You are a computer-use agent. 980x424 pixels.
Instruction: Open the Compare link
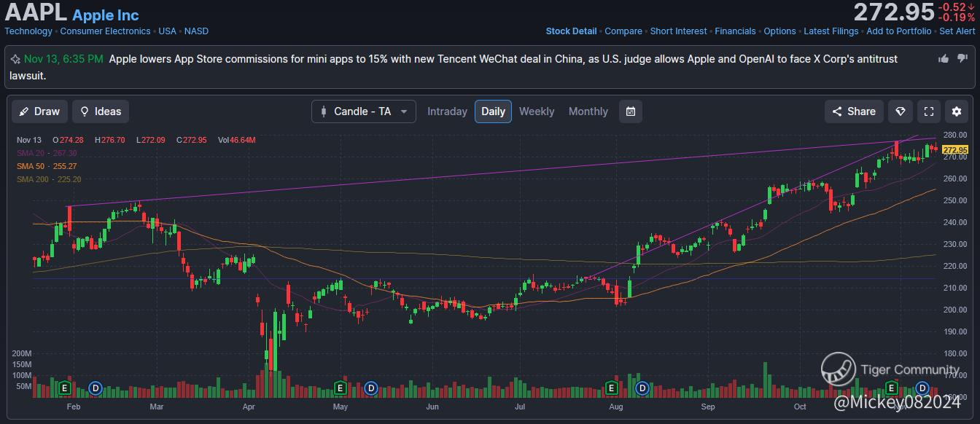623,31
